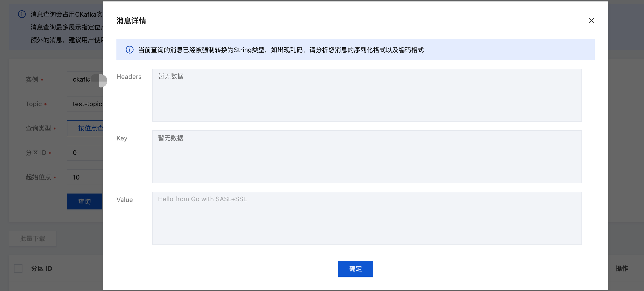Click inside the Headers text area

366,95
